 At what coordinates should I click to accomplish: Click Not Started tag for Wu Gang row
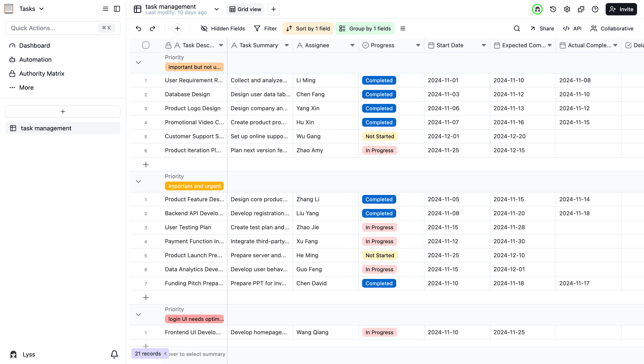pyautogui.click(x=379, y=136)
